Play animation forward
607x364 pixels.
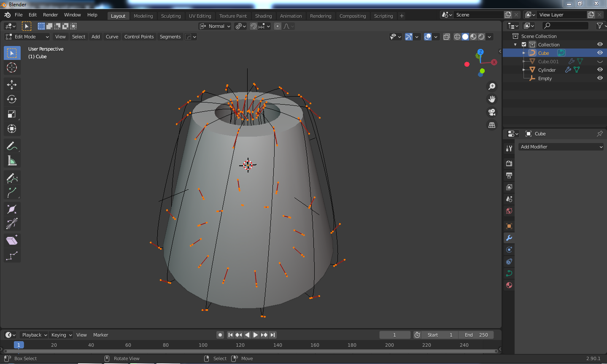pyautogui.click(x=256, y=335)
